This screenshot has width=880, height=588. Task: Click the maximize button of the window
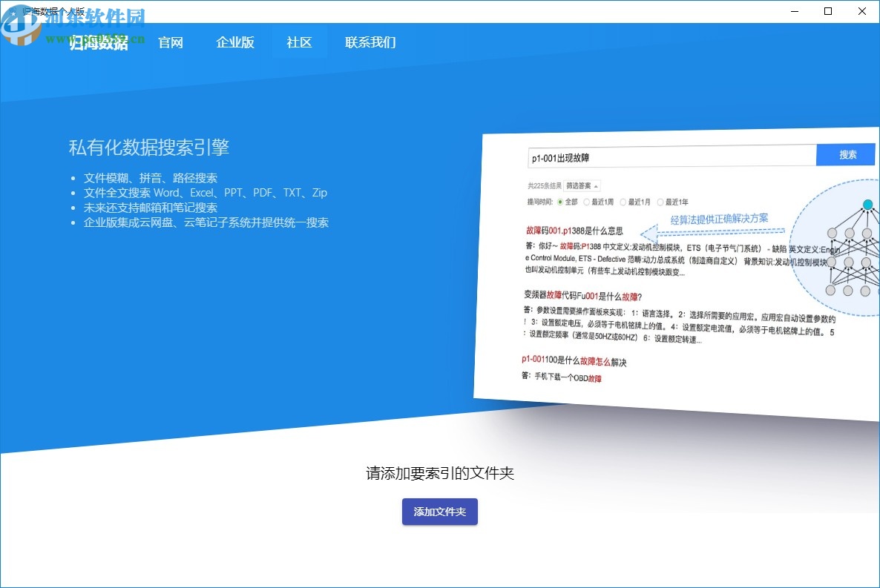[828, 11]
